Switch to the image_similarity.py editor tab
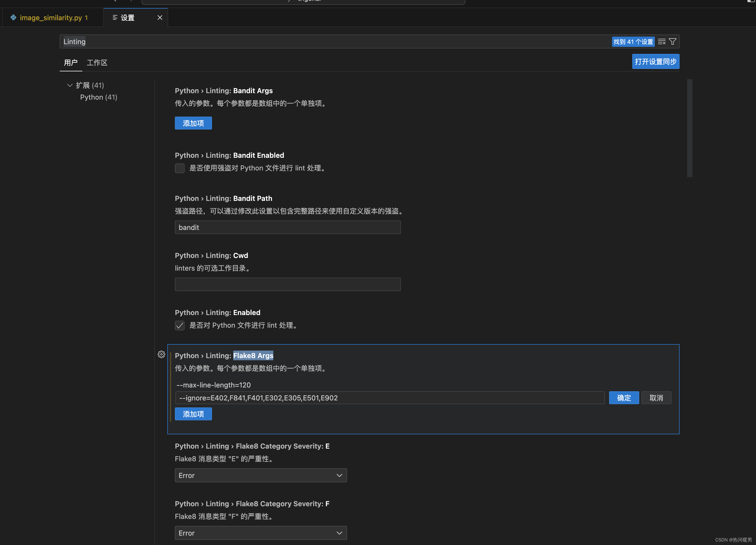756x545 pixels. pos(51,18)
